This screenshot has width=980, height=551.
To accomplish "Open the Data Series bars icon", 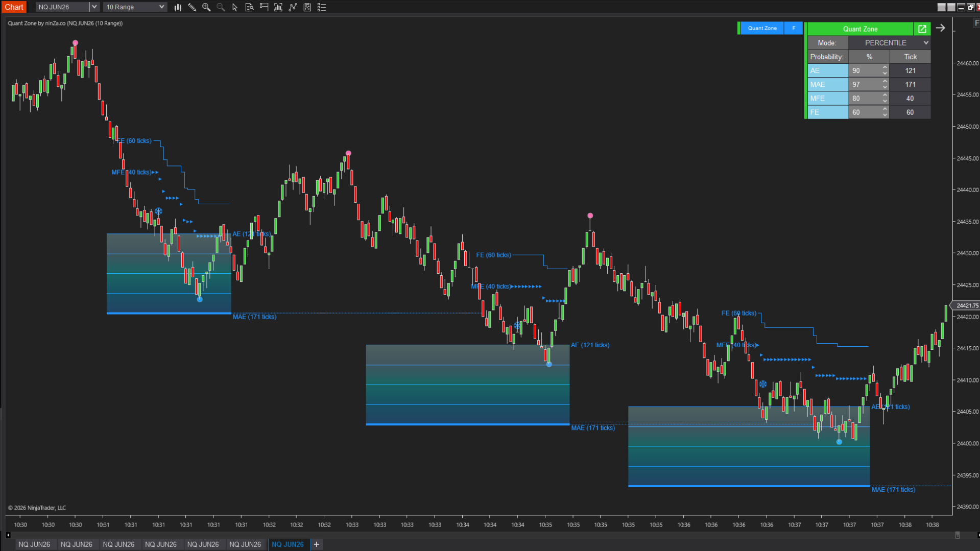I will pos(178,7).
